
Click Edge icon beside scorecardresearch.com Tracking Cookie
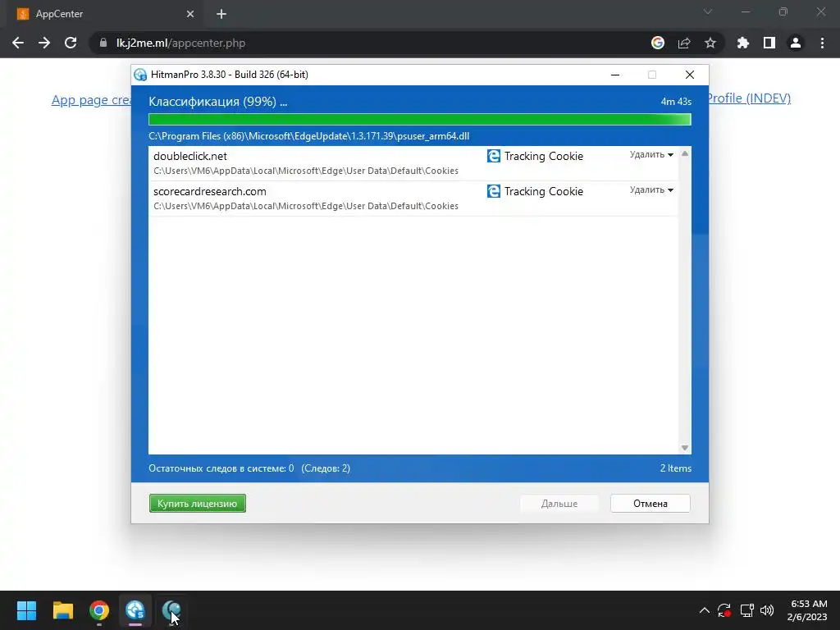[493, 191]
